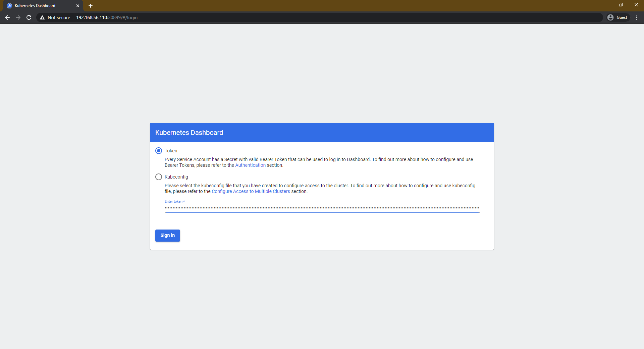Click the browser back arrow

7,17
